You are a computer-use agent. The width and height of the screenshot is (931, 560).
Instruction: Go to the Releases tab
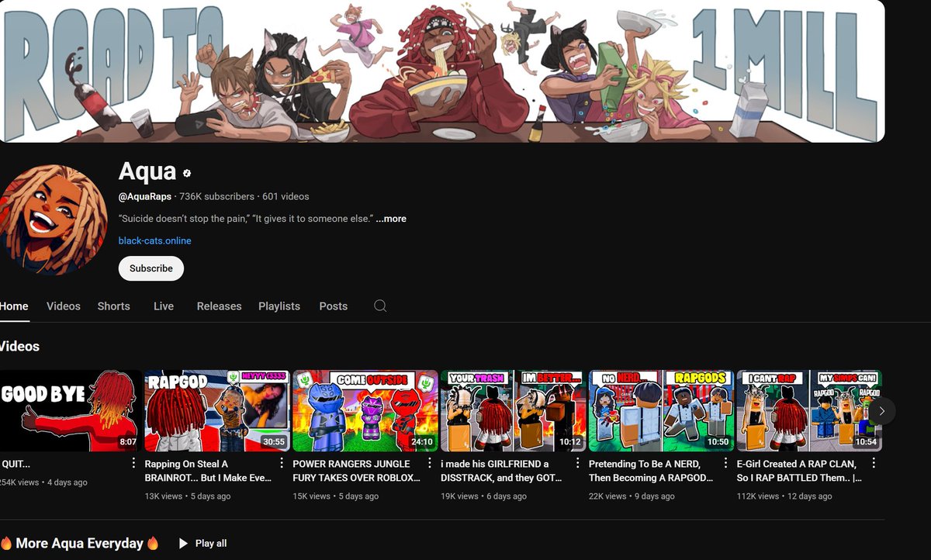219,306
